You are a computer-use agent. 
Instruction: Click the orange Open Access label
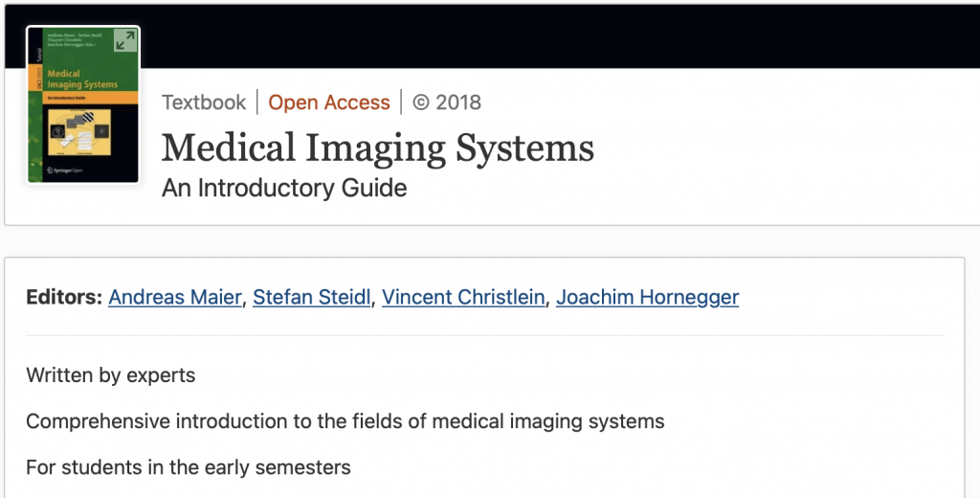[x=329, y=102]
